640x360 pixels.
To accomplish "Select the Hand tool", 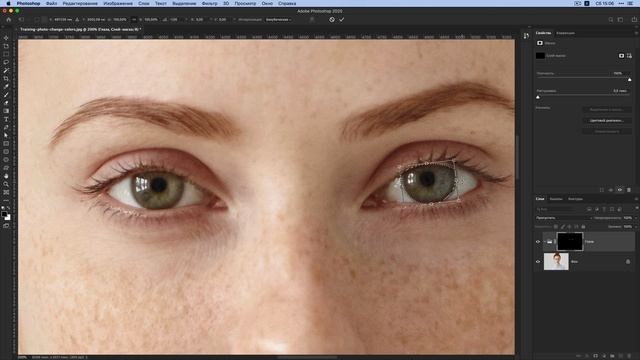I will tap(6, 176).
